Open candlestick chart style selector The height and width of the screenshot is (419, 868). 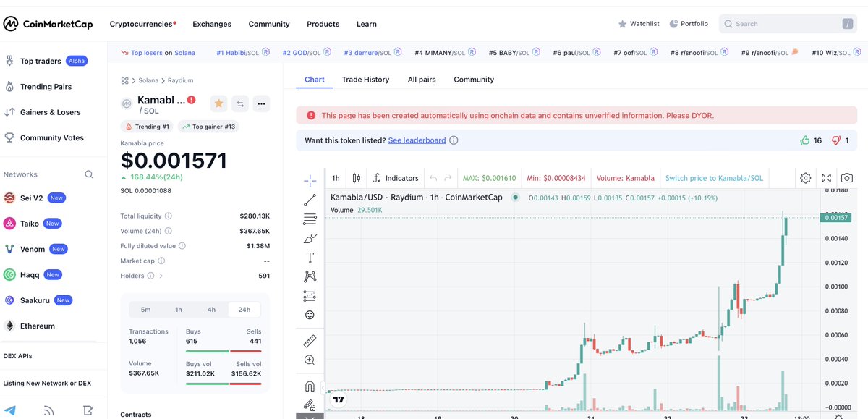[357, 178]
